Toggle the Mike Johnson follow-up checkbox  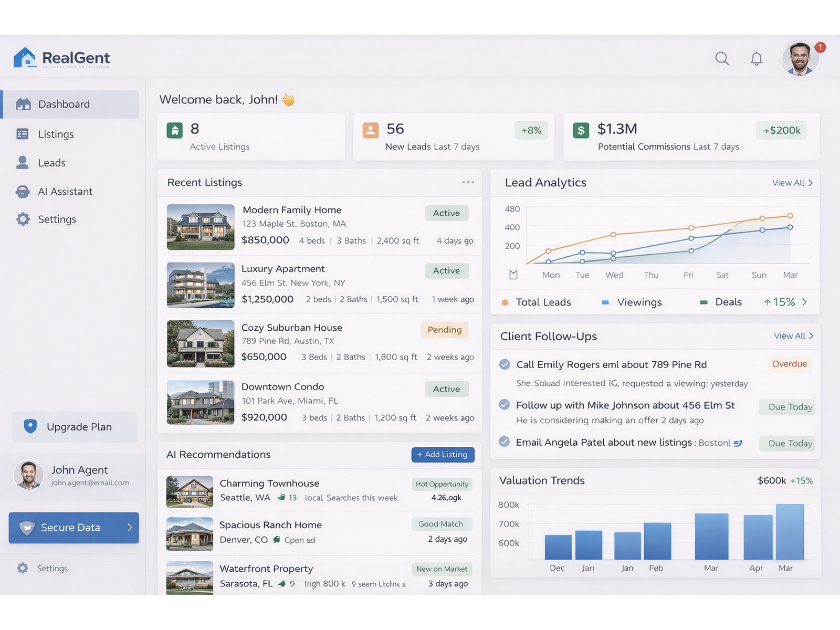pos(505,405)
